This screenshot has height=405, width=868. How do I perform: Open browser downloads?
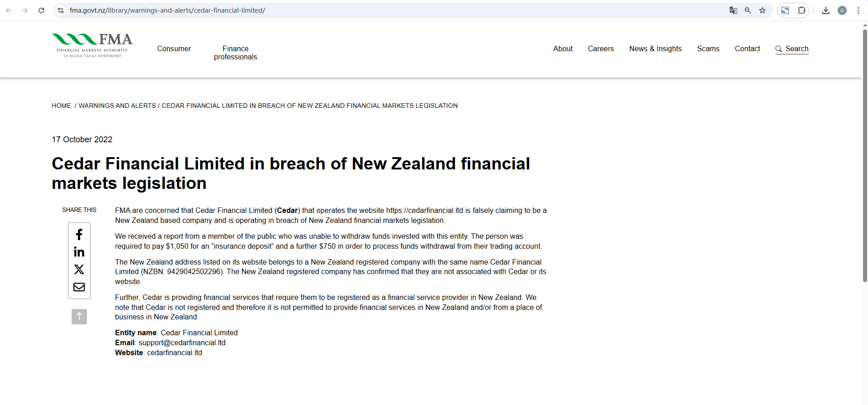(x=826, y=10)
